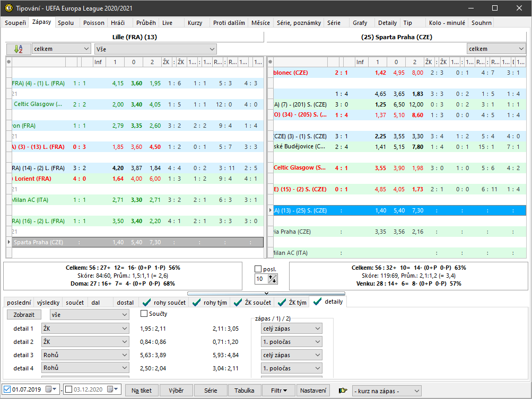
Task: Collapse the panel using the splitter arrow
Action: point(266,292)
